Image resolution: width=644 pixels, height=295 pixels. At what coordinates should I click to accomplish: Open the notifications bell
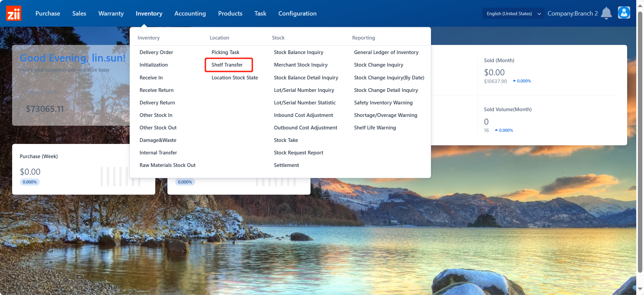(606, 13)
